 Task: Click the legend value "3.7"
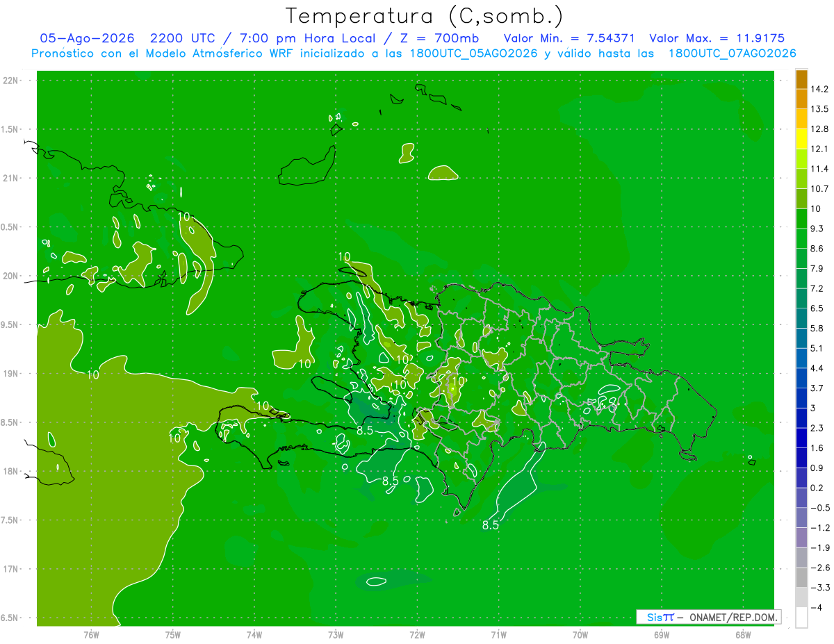(817, 388)
